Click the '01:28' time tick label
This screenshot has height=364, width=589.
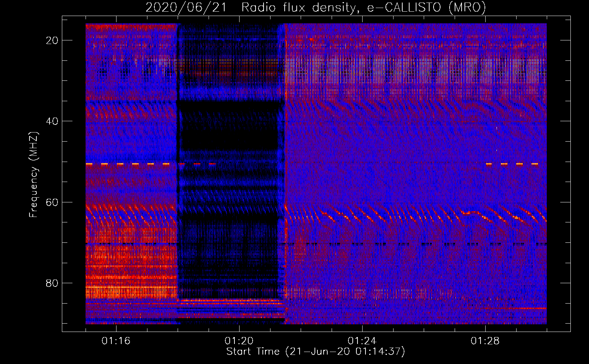pos(485,341)
